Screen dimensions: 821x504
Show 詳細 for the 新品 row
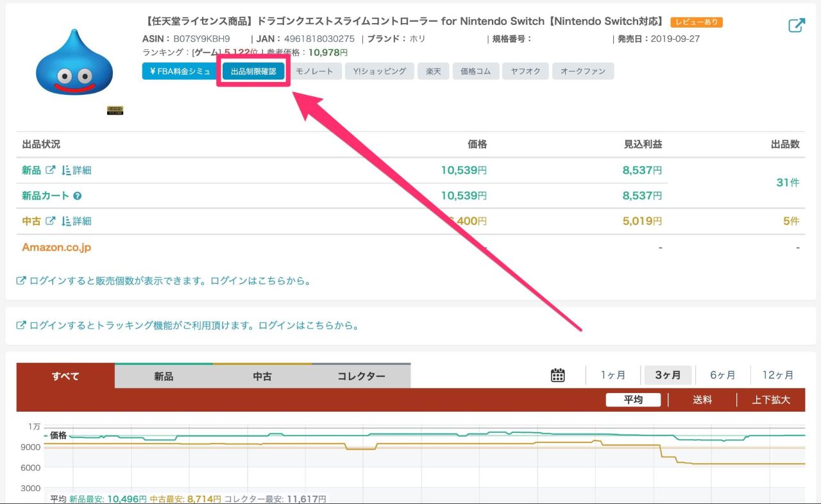[x=76, y=170]
